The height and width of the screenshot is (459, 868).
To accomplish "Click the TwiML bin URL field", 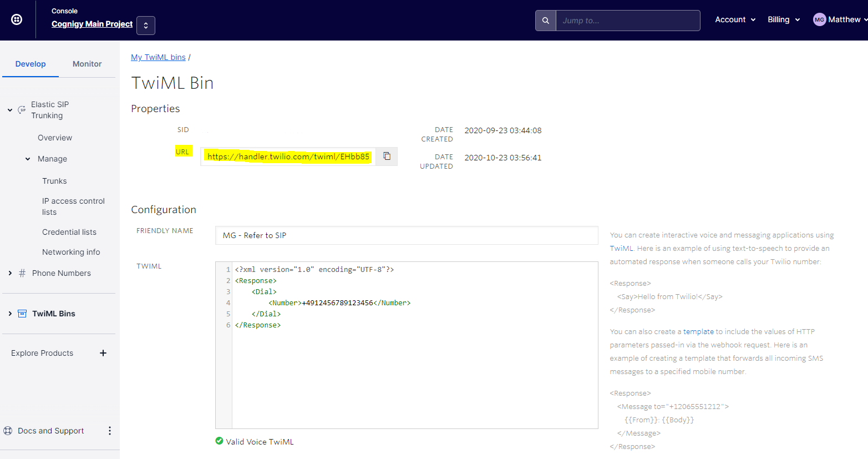I will (x=288, y=157).
